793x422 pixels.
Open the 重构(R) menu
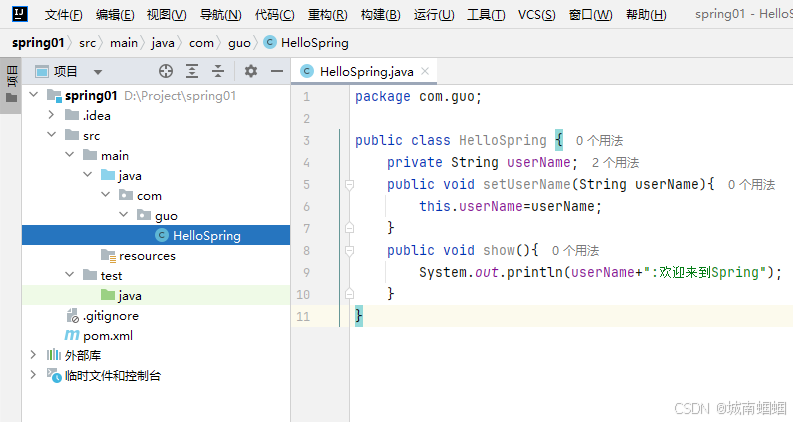click(327, 15)
